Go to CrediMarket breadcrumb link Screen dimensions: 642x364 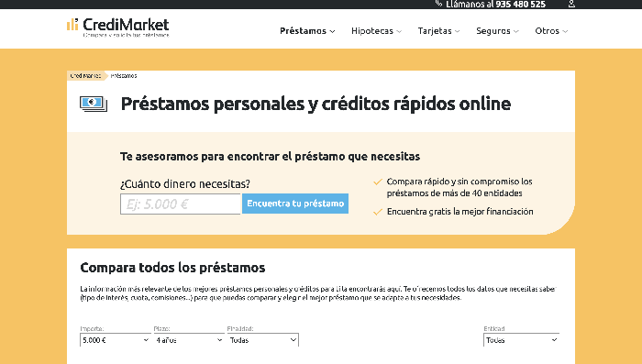click(85, 76)
